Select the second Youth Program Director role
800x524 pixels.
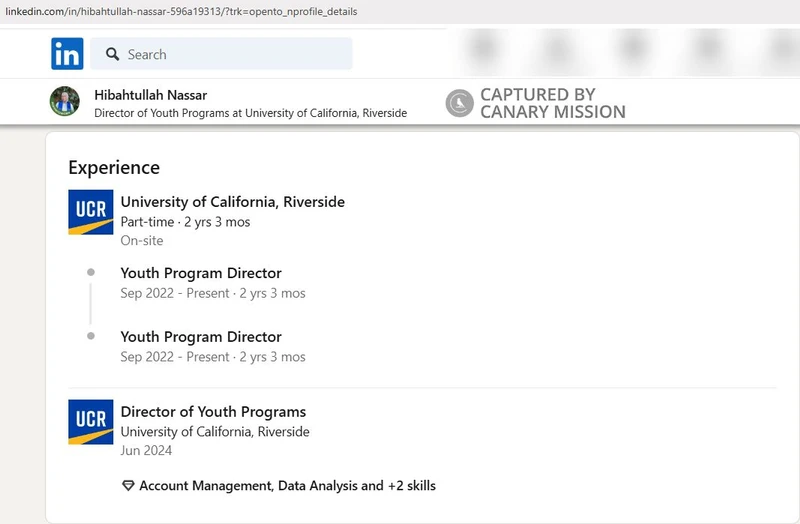point(201,337)
